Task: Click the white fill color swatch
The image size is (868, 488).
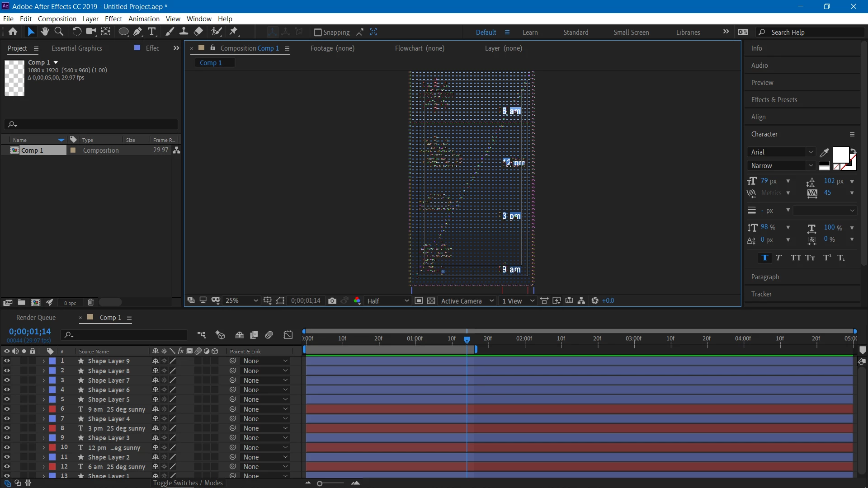Action: point(840,155)
